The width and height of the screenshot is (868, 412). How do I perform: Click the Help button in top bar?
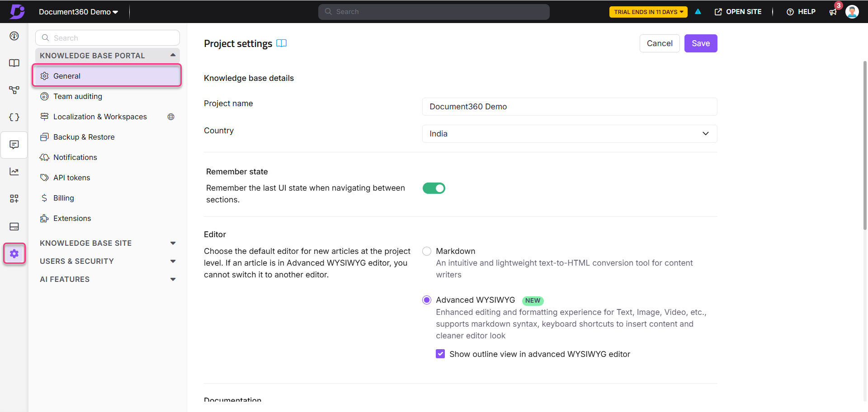(801, 12)
